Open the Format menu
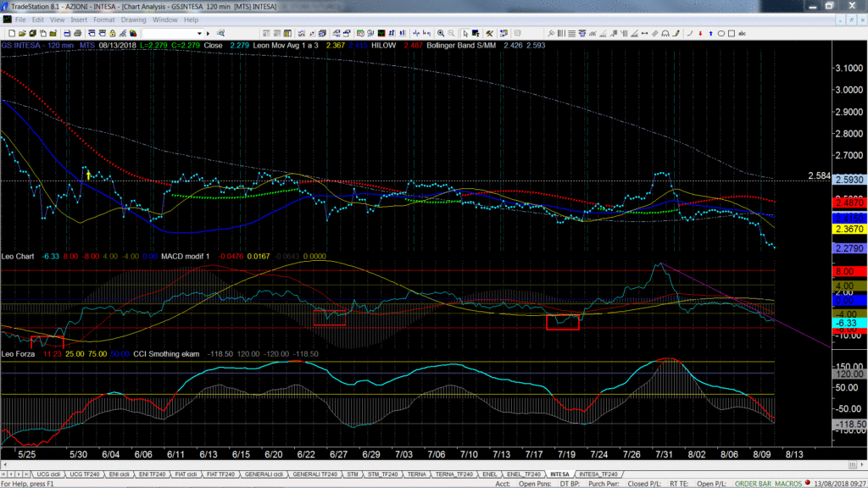The height and width of the screenshot is (488, 868). [103, 20]
